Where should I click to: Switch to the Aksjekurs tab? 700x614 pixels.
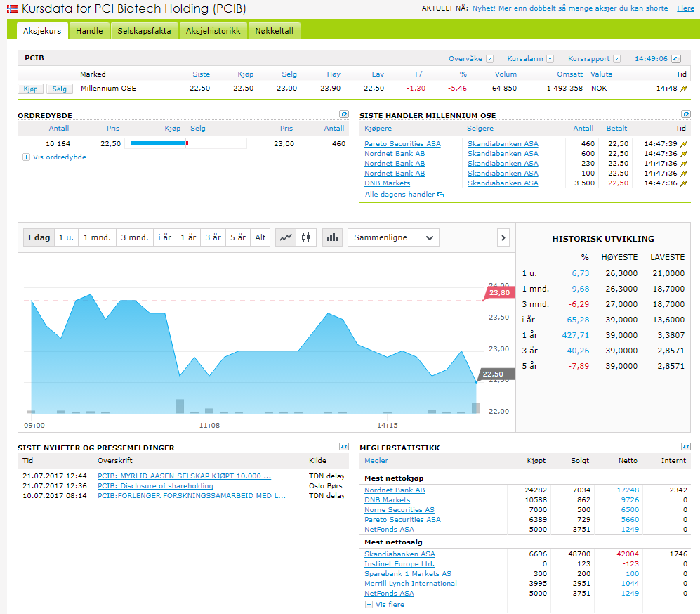(42, 31)
